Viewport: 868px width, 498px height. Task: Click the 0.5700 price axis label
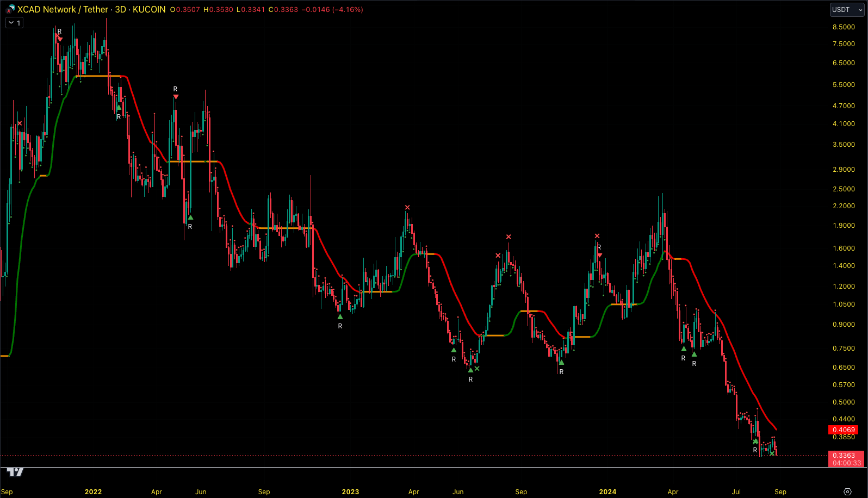(x=844, y=385)
